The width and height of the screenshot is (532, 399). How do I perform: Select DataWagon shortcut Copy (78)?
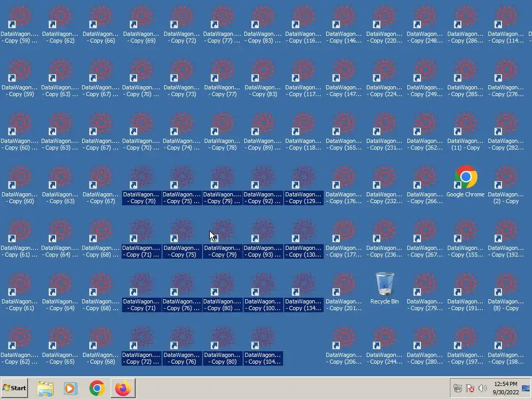tap(222, 131)
